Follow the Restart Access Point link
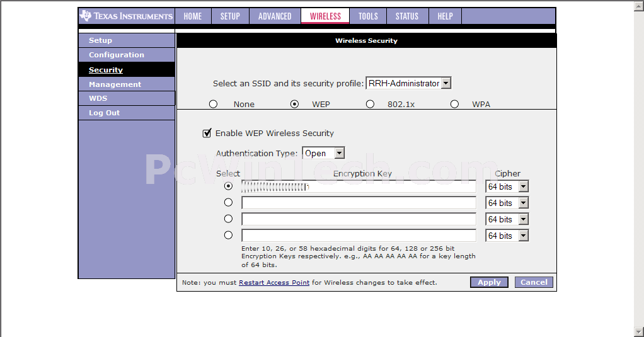Screen dimensions: 644x337 pyautogui.click(x=274, y=282)
